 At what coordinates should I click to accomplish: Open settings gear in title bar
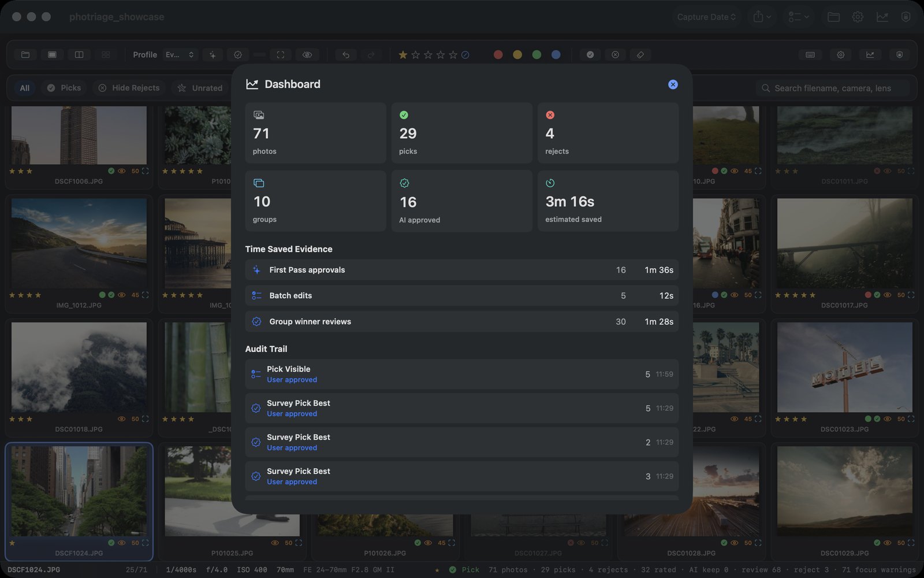(x=858, y=17)
